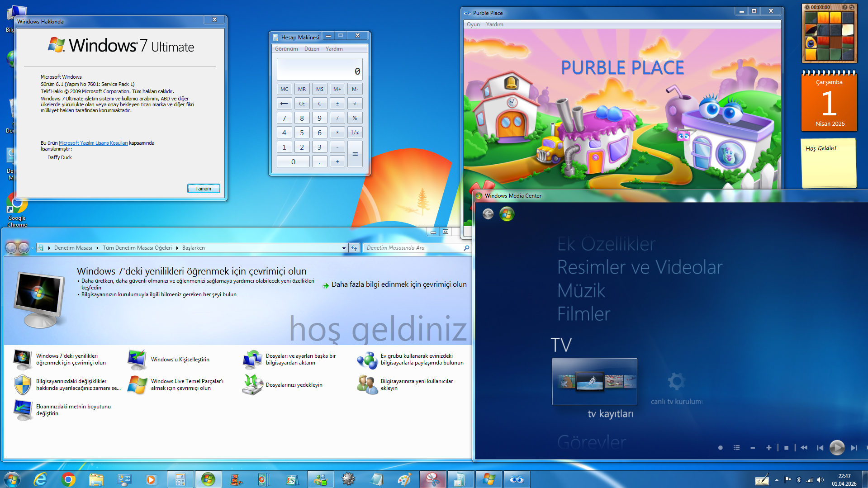
Task: Click Windows Live Temel Parçalar'ı flag icon
Action: point(137,385)
